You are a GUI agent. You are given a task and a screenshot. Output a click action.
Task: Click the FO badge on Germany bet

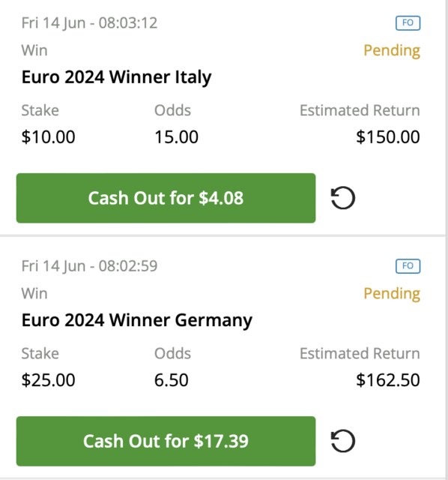click(x=408, y=266)
